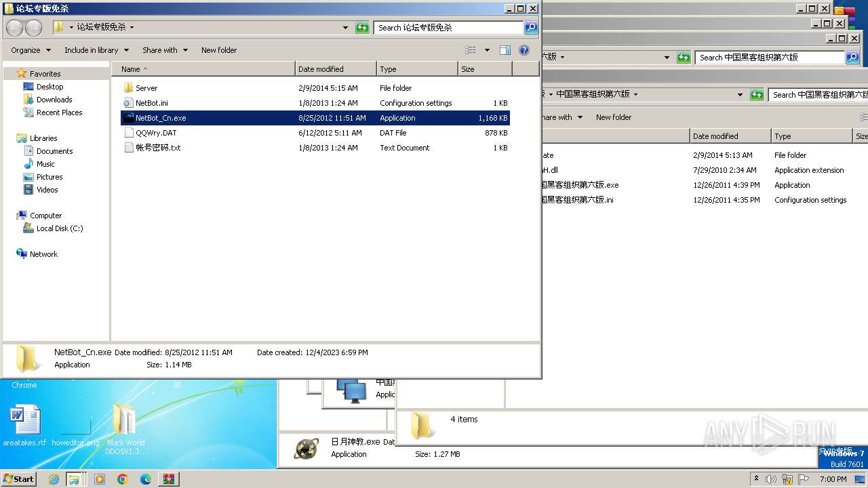Open Downloads in Favorites

click(54, 100)
